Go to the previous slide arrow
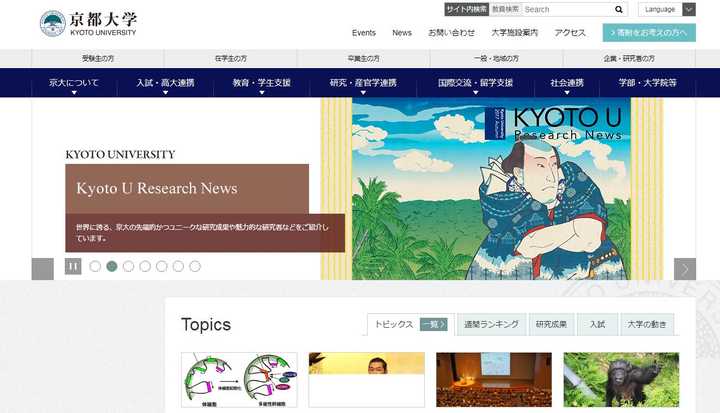 click(43, 269)
